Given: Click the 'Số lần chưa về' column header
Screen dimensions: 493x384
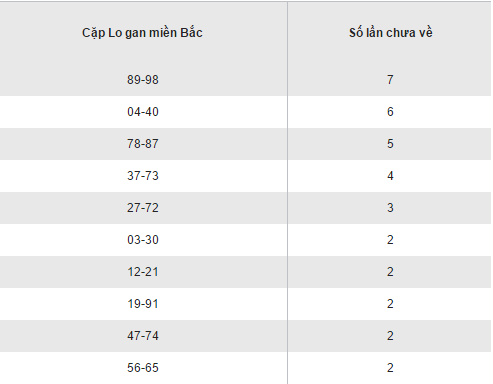Looking at the screenshot, I should coord(391,33).
